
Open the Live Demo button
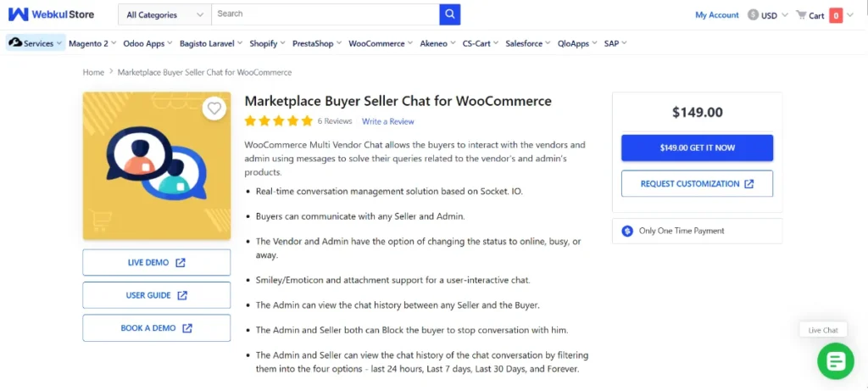tap(156, 263)
